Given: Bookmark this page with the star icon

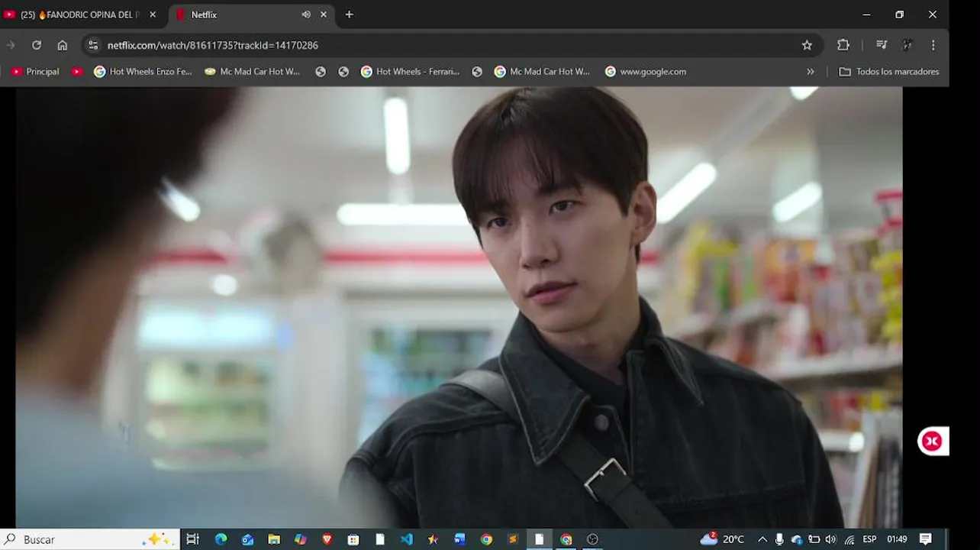Looking at the screenshot, I should pyautogui.click(x=807, y=45).
